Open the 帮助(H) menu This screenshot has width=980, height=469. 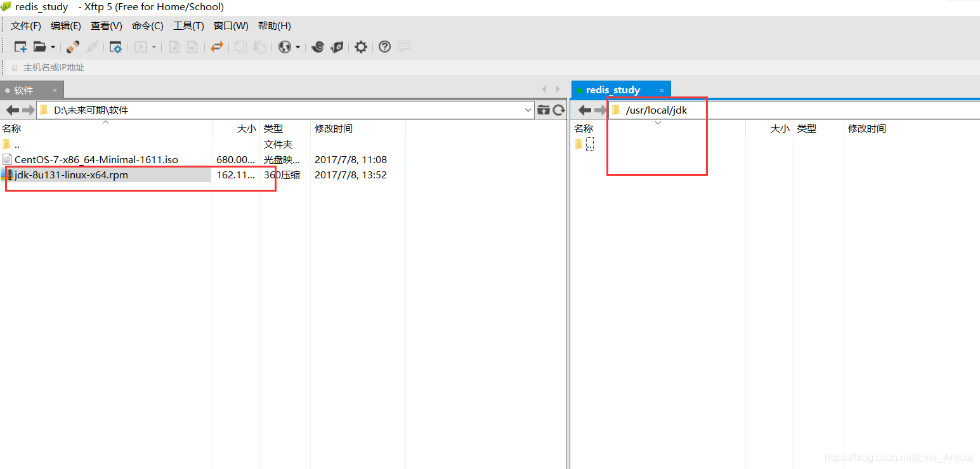coord(275,26)
